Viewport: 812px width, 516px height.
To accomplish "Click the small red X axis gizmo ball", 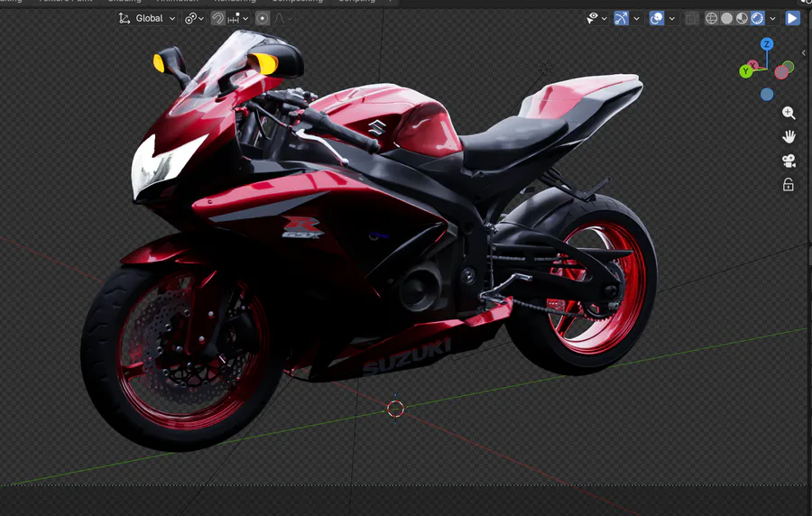I will (753, 65).
